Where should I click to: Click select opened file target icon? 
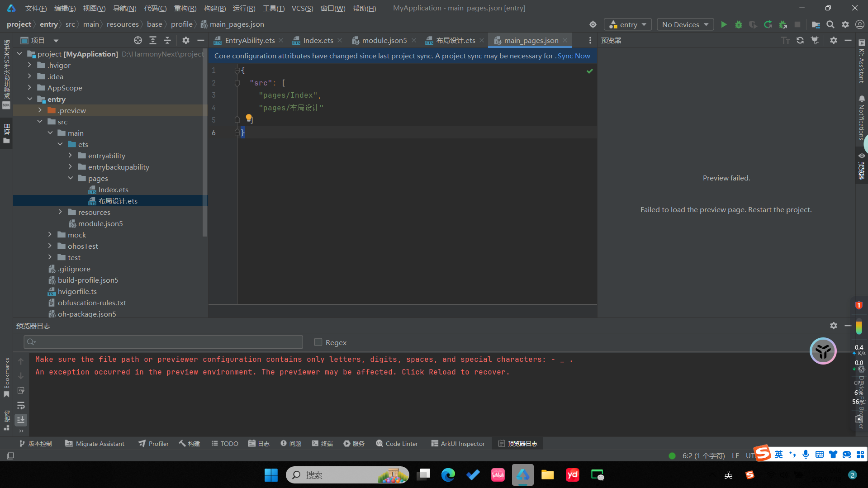138,40
